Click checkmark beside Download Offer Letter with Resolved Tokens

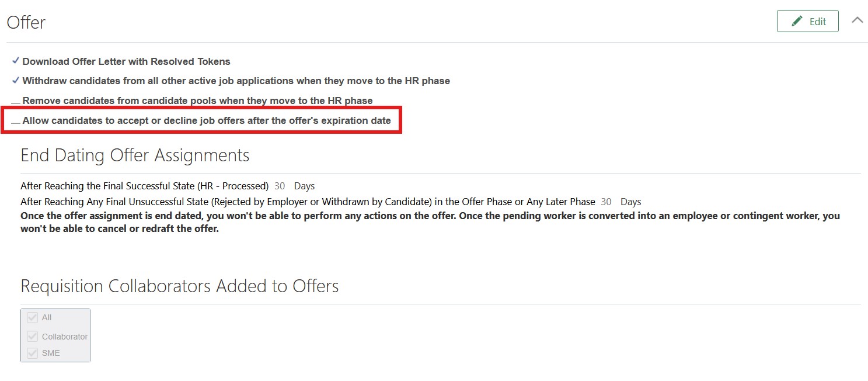click(x=16, y=61)
